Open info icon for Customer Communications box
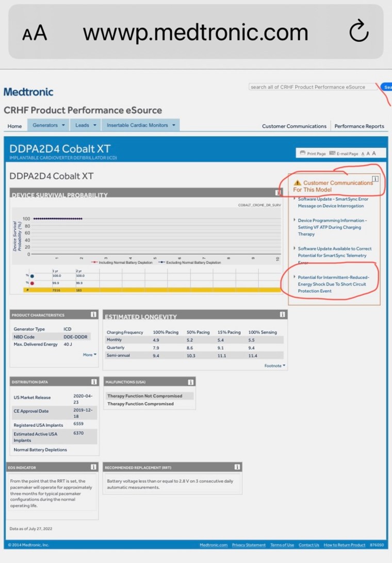Image resolution: width=392 pixels, height=563 pixels. point(375,179)
